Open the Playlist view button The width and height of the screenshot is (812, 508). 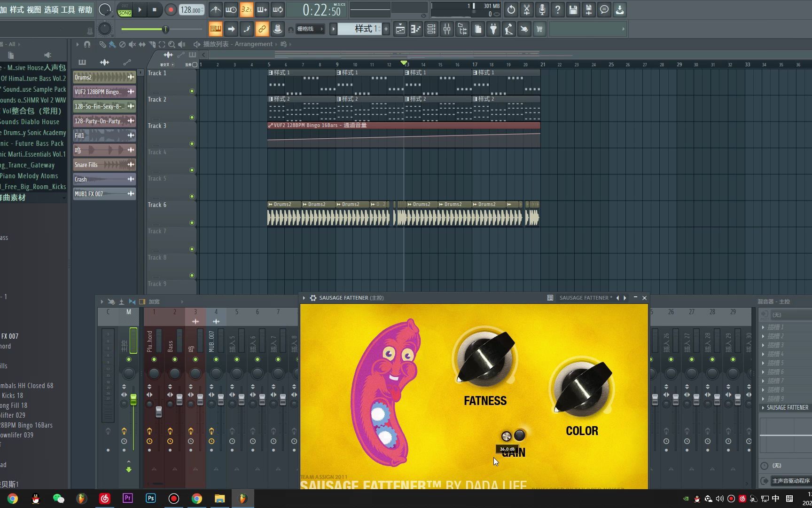click(x=400, y=29)
